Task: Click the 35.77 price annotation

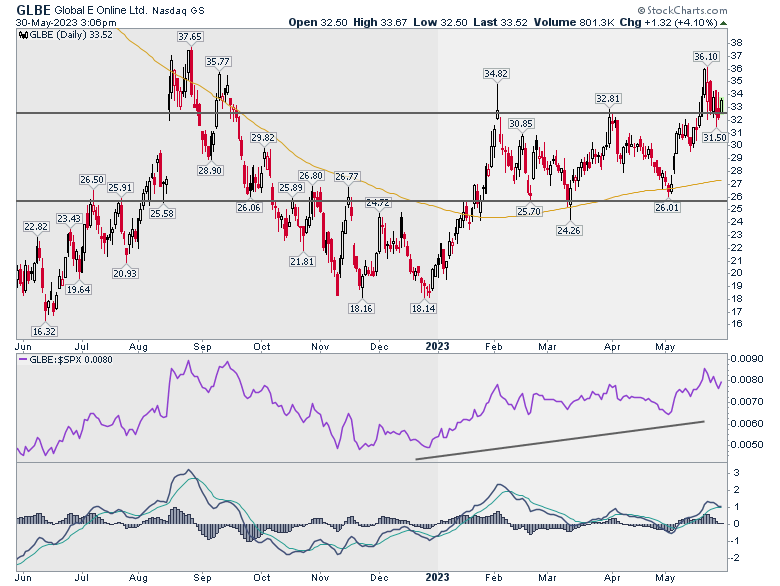Action: tap(218, 62)
